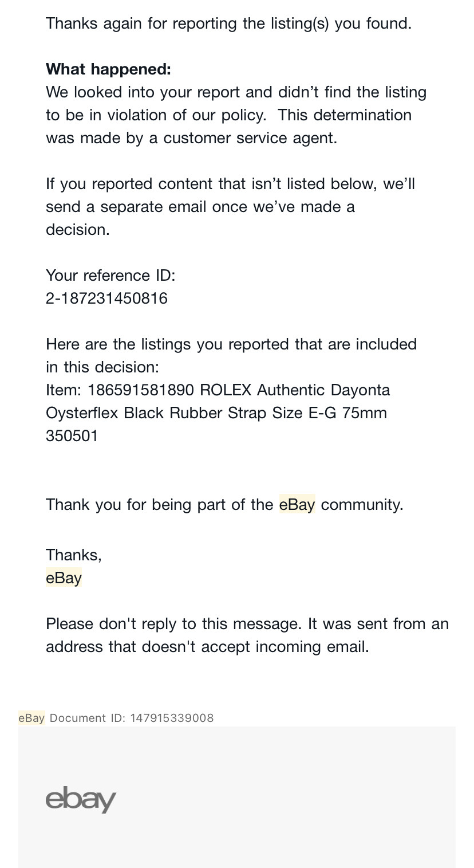Click the 'What happened:' bold heading
The image size is (474, 868).
coord(108,69)
